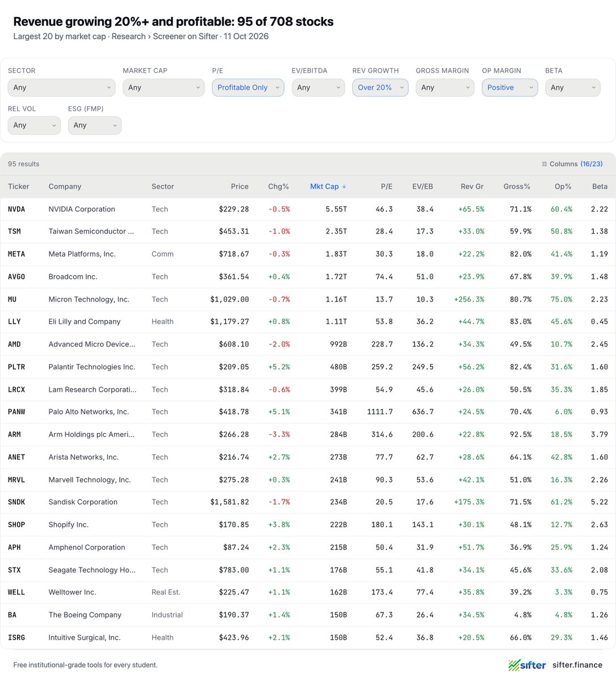Open Broadcom Inc. company name
The image size is (616, 681).
[73, 277]
